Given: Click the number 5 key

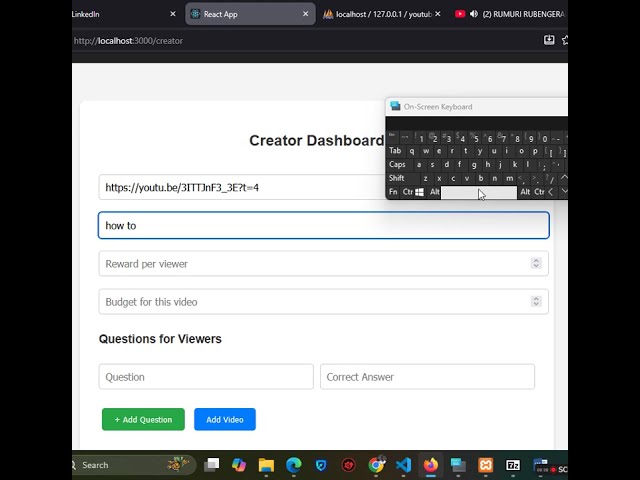Looking at the screenshot, I should pos(476,138).
